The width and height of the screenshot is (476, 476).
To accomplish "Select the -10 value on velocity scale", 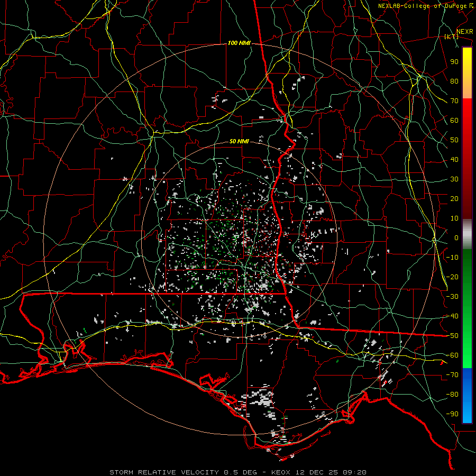I will [x=452, y=258].
